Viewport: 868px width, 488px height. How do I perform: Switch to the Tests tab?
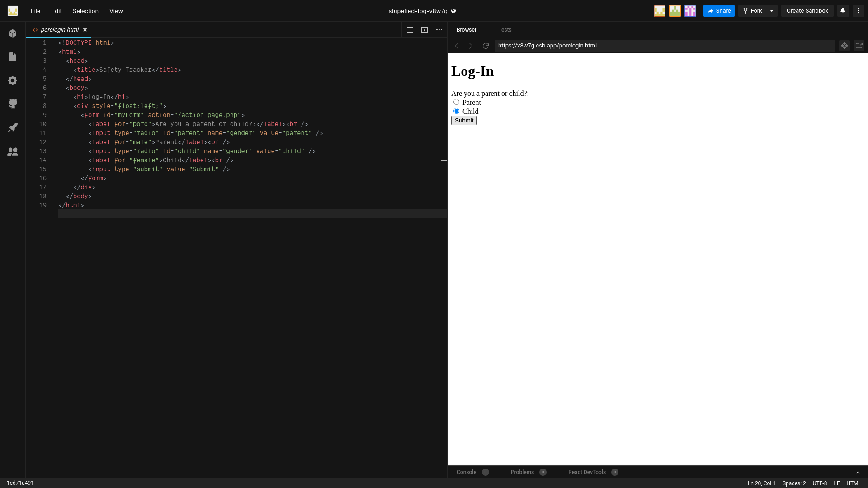click(x=505, y=30)
